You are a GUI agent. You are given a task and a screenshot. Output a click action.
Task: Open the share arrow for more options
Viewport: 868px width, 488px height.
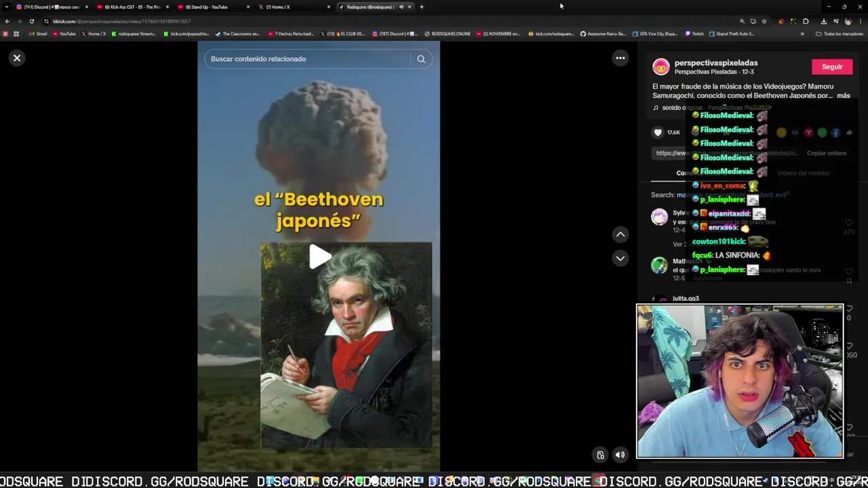click(849, 133)
